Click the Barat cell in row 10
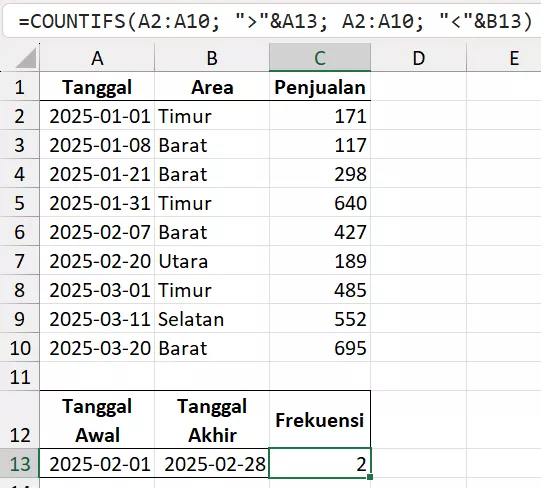The image size is (541, 489). [212, 348]
